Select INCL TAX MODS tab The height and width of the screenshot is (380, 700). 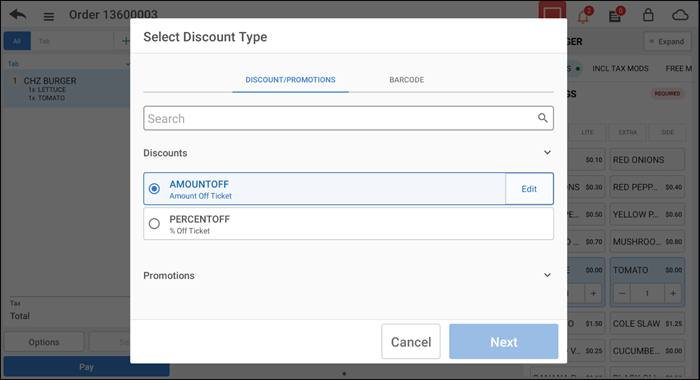click(620, 68)
